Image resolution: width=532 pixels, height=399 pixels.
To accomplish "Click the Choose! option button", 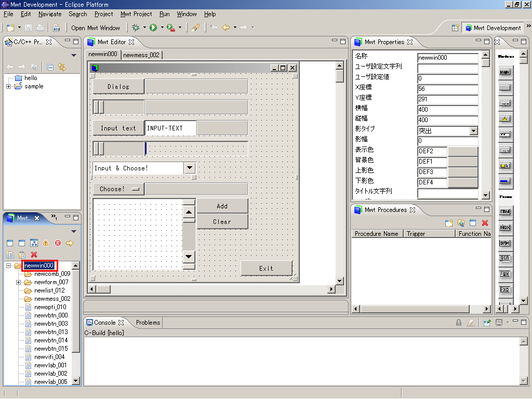I will coord(118,189).
